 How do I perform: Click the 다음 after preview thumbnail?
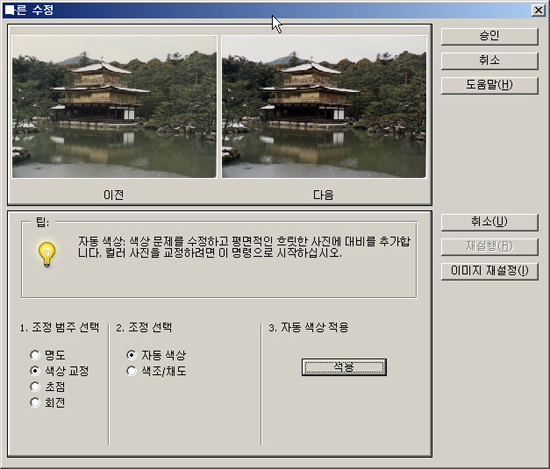tap(324, 107)
